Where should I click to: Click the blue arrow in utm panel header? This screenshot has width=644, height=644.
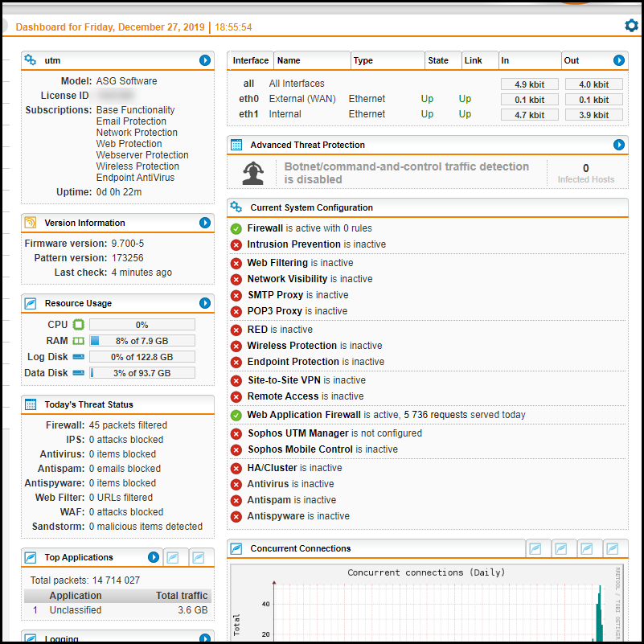point(205,60)
